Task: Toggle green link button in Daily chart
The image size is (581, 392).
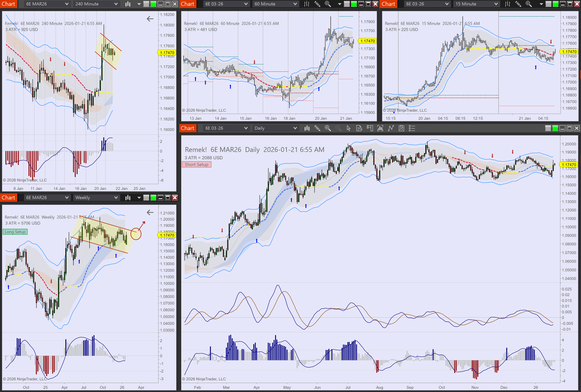Action: coord(555,128)
